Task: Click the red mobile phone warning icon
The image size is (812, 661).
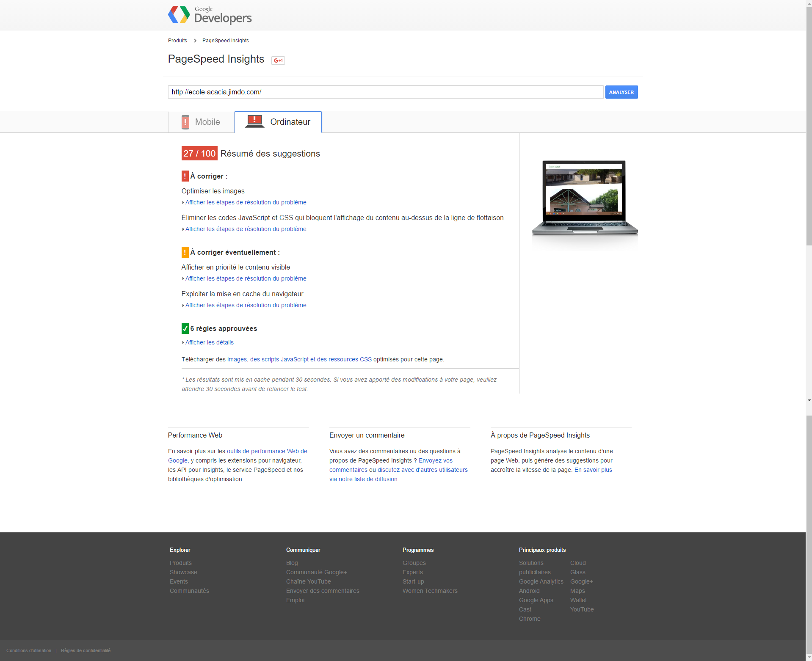Action: pos(185,122)
